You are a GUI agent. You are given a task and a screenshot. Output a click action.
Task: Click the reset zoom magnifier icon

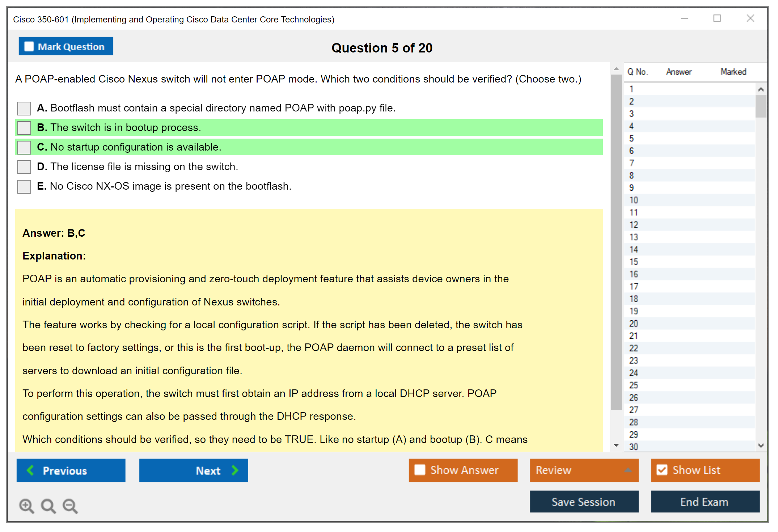(x=48, y=506)
